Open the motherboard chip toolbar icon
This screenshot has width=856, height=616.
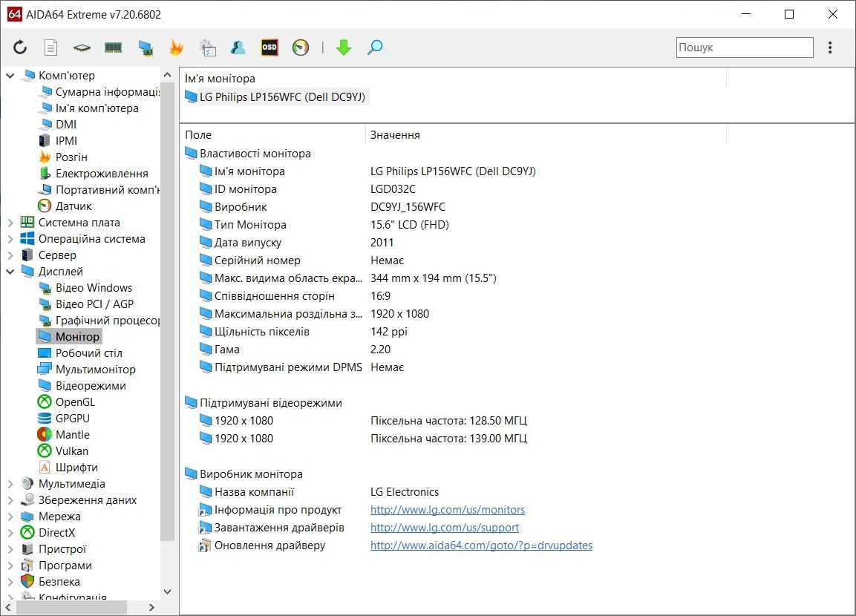pos(82,48)
